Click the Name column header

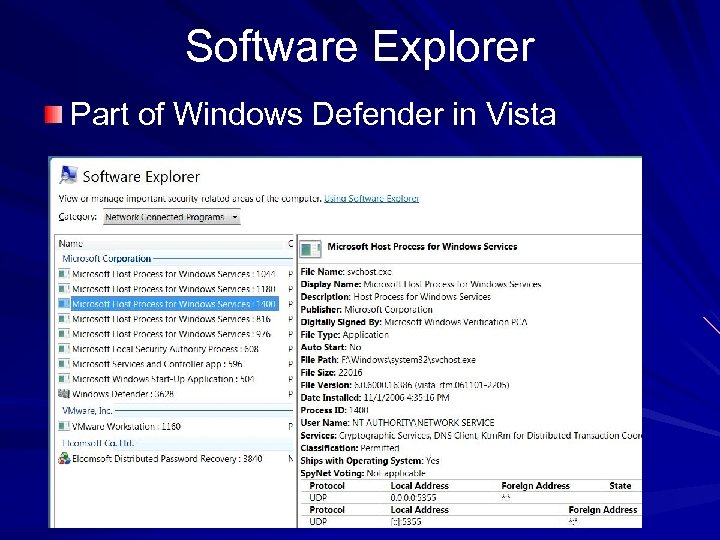71,243
